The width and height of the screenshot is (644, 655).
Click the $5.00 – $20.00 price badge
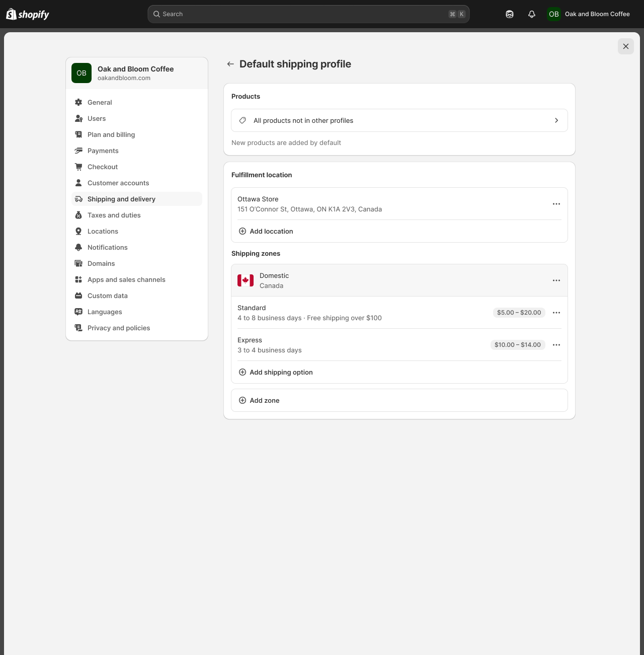coord(519,313)
